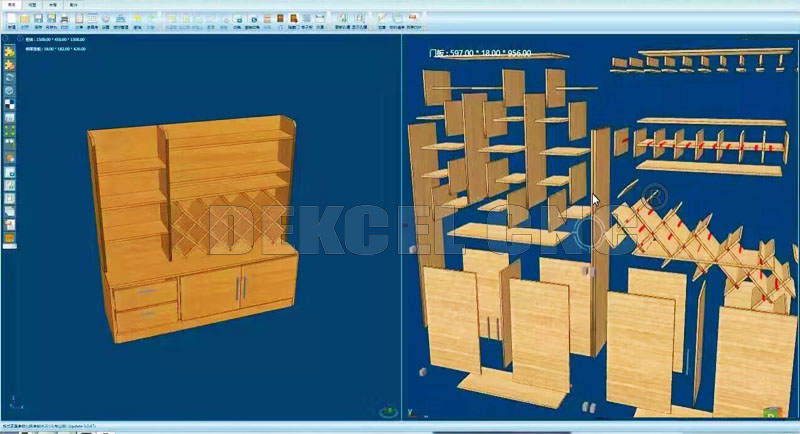Click the bottom orange box sidebar icon
This screenshot has width=800, height=434.
click(x=9, y=238)
